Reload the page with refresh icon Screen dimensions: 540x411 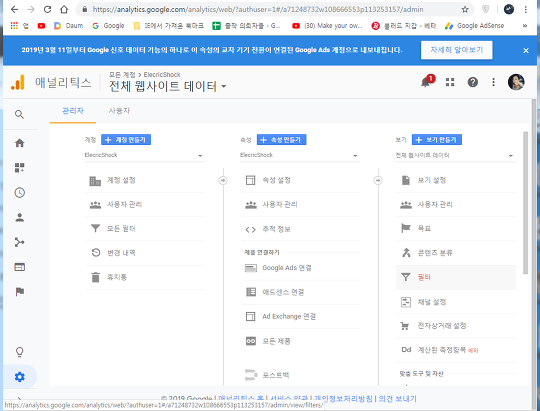point(47,9)
